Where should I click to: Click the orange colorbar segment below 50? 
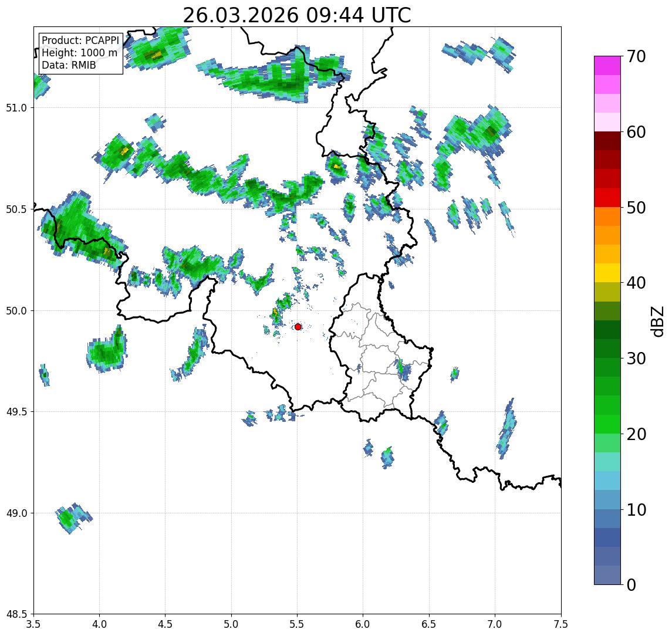(607, 216)
